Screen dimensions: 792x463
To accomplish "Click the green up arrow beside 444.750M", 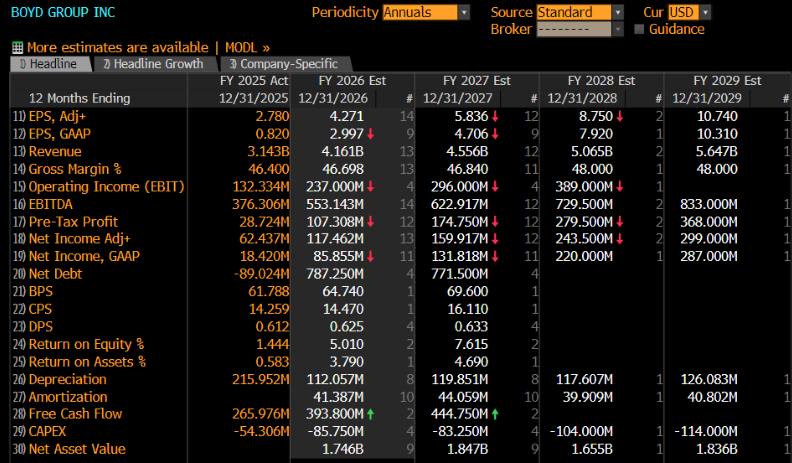I will [x=495, y=414].
